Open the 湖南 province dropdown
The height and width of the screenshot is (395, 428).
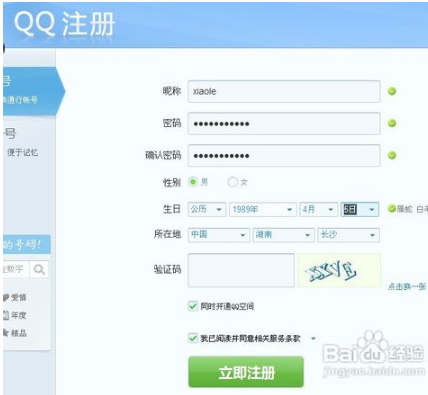[x=283, y=235]
